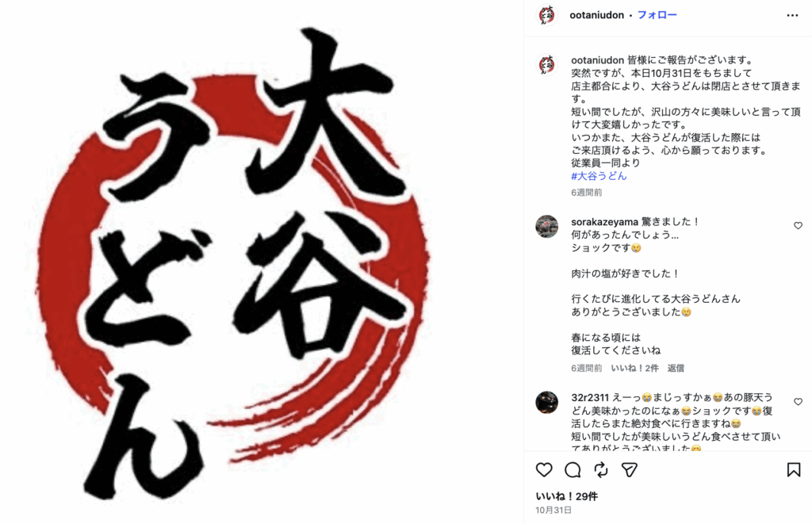
Task: View sorakazeyama's profile picture
Action: tap(546, 226)
